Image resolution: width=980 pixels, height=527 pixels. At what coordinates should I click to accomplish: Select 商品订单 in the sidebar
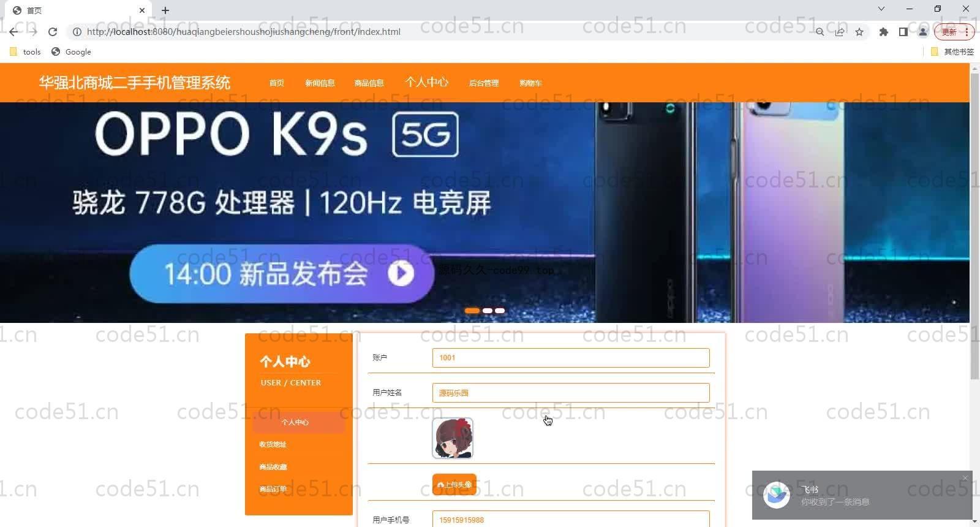(x=273, y=489)
